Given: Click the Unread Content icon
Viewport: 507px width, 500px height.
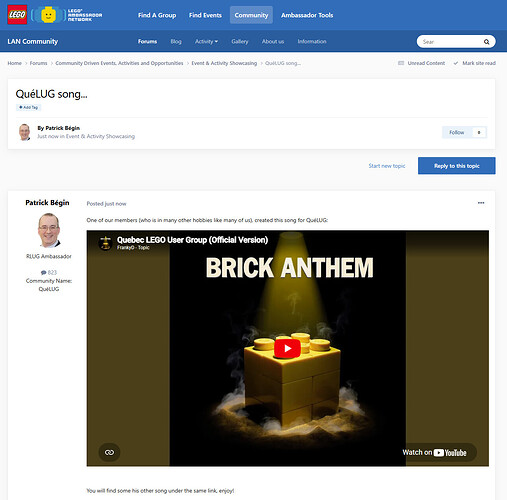Looking at the screenshot, I should click(x=401, y=63).
